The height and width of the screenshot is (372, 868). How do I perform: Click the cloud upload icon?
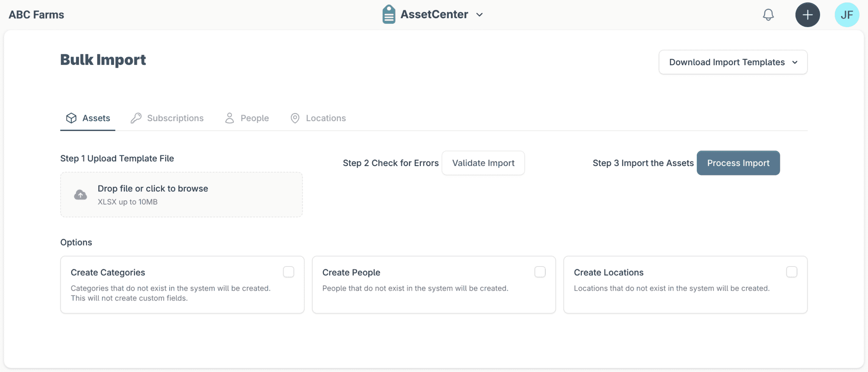(81, 195)
